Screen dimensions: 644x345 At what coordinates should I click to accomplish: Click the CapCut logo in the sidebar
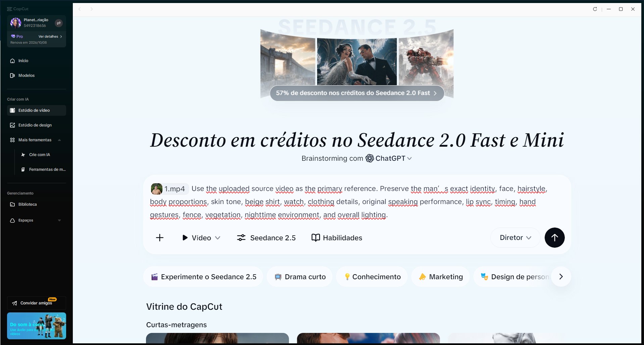pyautogui.click(x=18, y=9)
